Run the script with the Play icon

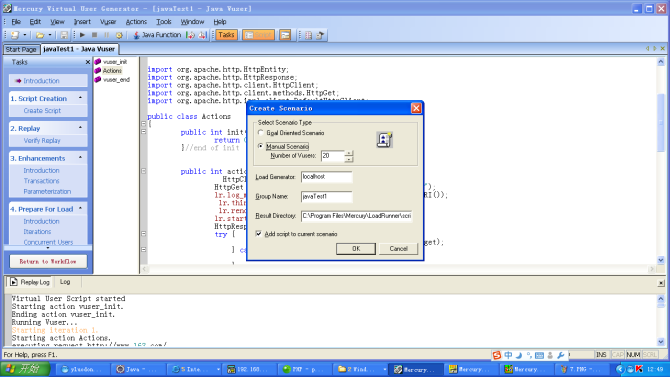coord(82,35)
